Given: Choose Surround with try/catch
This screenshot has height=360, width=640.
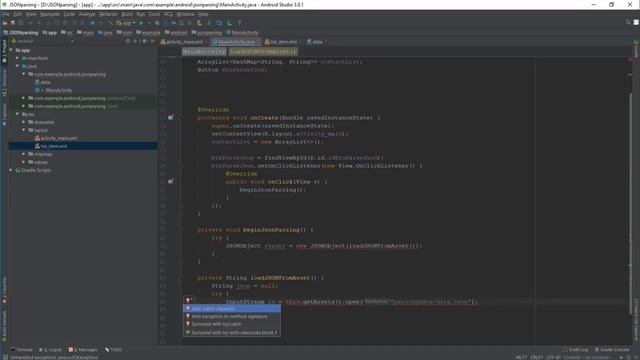Looking at the screenshot, I should coord(232,324).
